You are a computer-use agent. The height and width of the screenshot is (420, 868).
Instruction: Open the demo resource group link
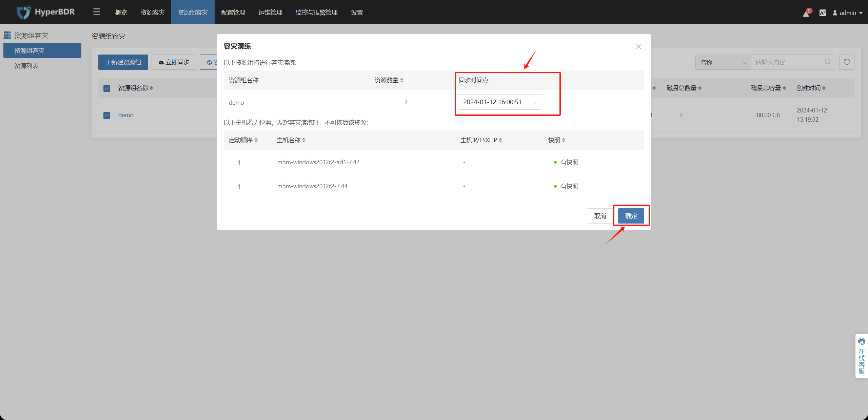(x=126, y=115)
